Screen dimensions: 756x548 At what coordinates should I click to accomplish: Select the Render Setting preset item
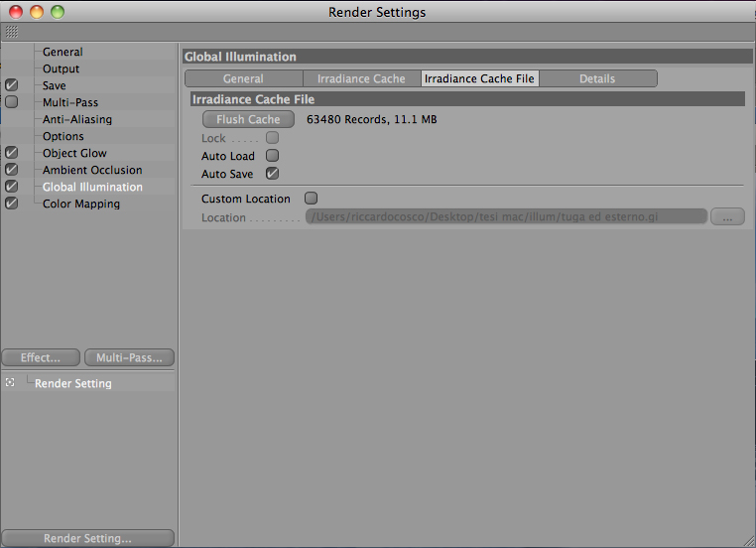point(73,383)
